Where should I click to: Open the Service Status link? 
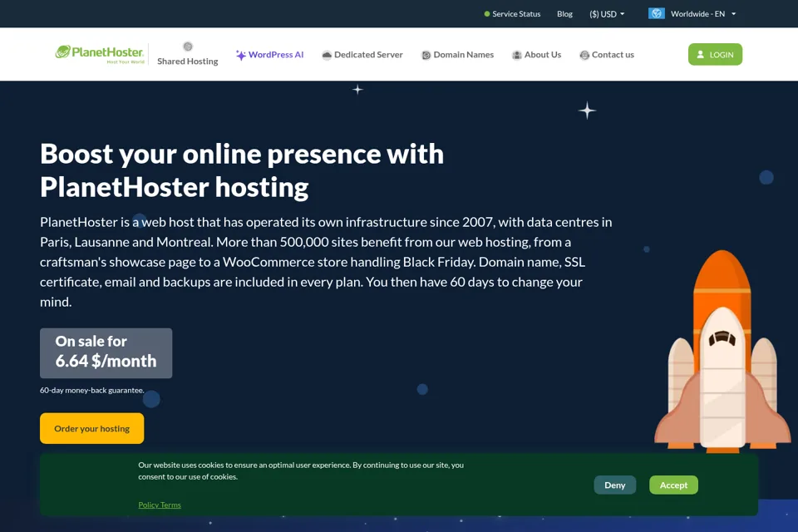[x=512, y=14]
